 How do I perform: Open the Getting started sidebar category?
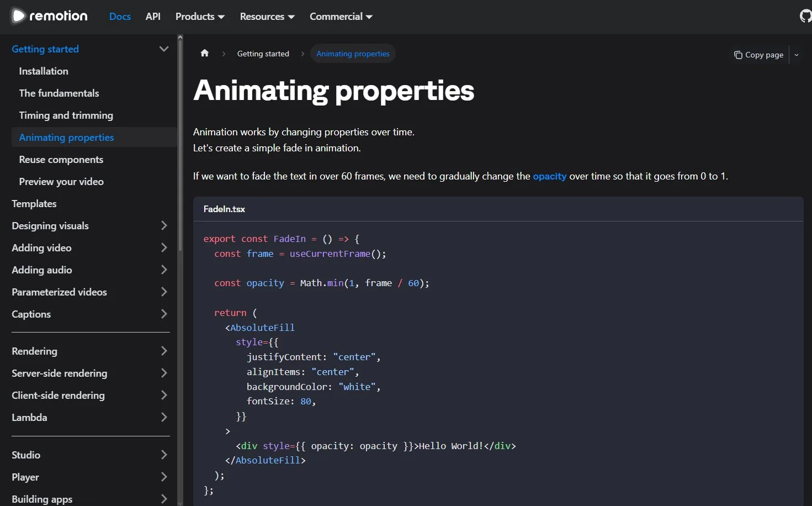[45, 49]
